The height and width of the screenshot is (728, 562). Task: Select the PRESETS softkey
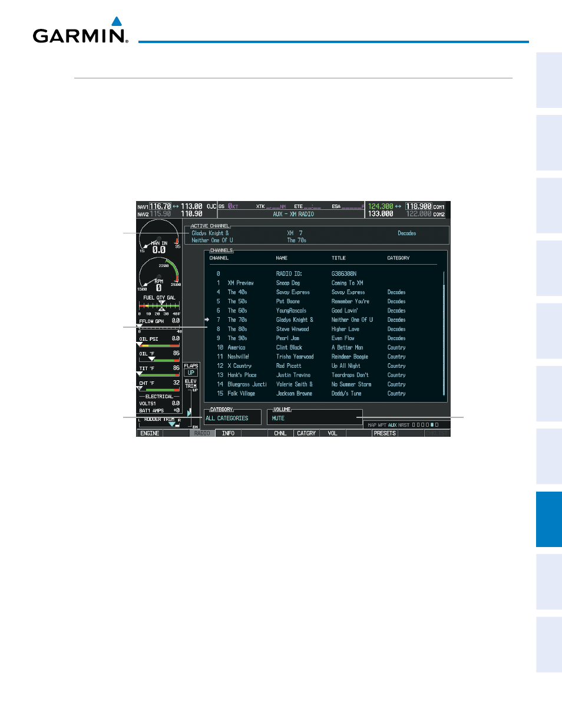click(x=385, y=433)
